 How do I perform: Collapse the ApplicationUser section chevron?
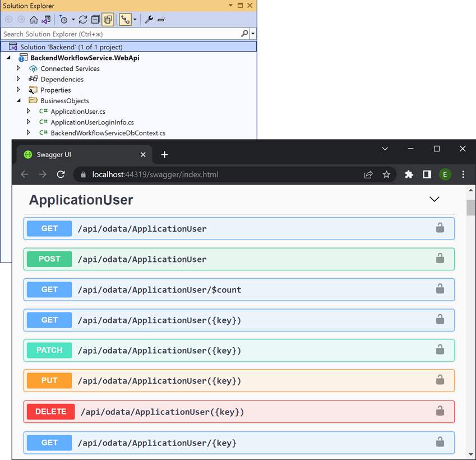435,199
